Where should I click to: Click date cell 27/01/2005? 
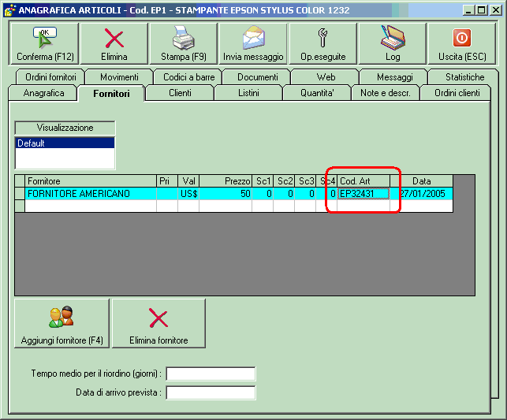(422, 194)
